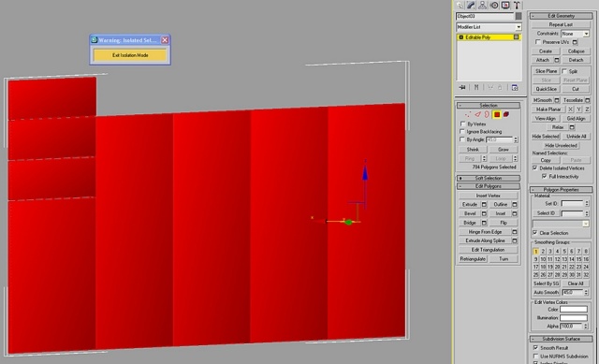This screenshot has height=364, width=599.
Task: Open the Modify panel tab
Action: tap(471, 5)
